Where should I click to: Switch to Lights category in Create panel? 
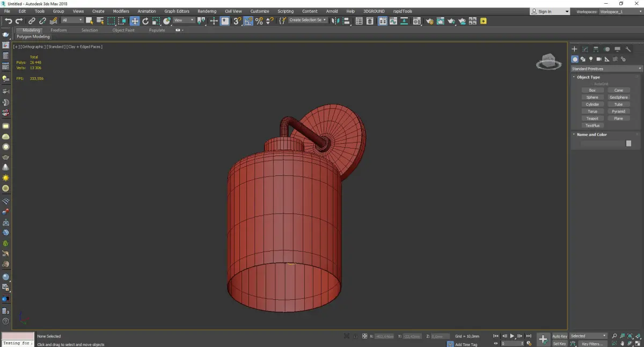pos(591,59)
